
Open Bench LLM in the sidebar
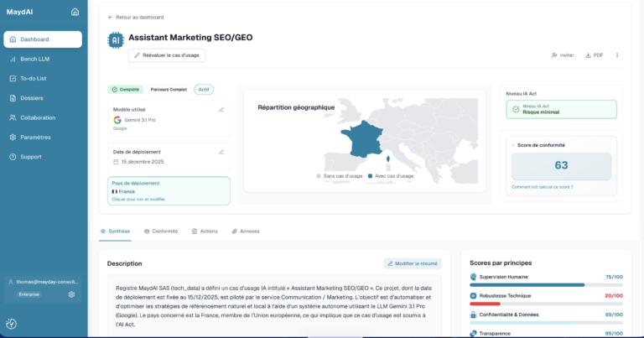tap(43, 60)
